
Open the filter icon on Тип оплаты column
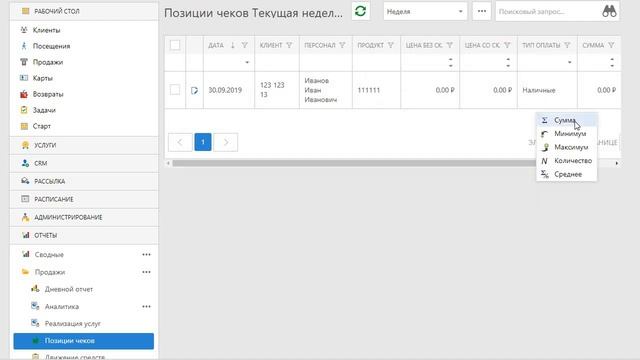coord(567,45)
